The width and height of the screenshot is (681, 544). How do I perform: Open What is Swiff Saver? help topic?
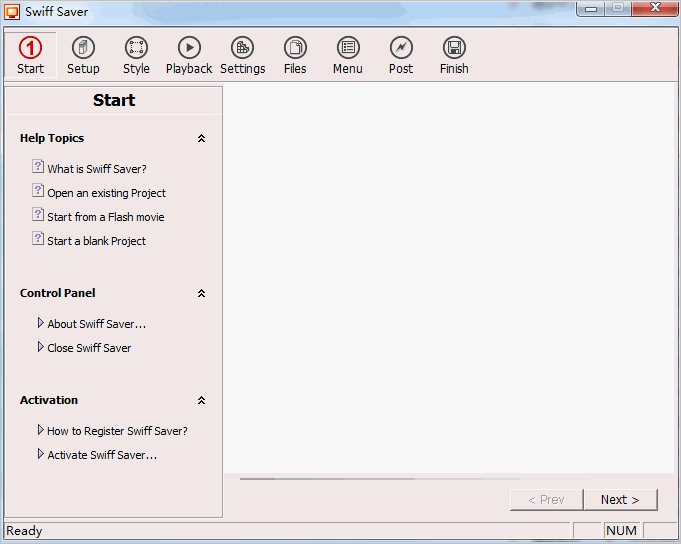(x=97, y=169)
